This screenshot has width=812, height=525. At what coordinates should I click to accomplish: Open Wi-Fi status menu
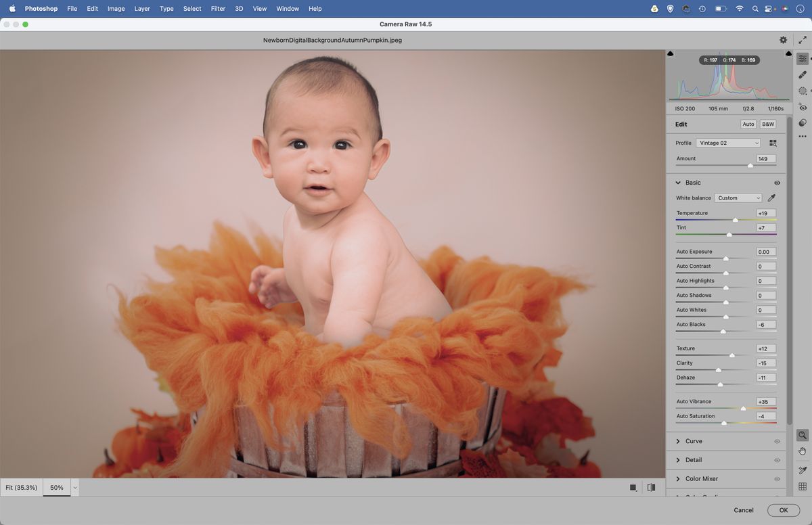(740, 9)
